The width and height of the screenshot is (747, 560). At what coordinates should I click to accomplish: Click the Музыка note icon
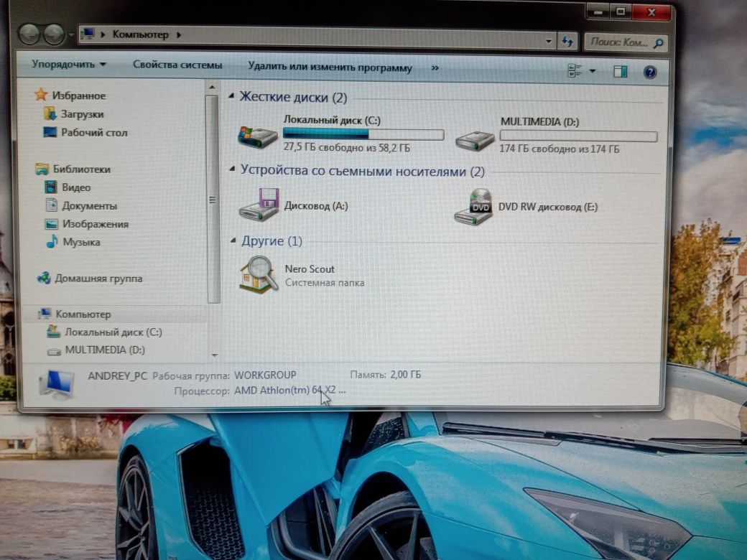(x=52, y=241)
